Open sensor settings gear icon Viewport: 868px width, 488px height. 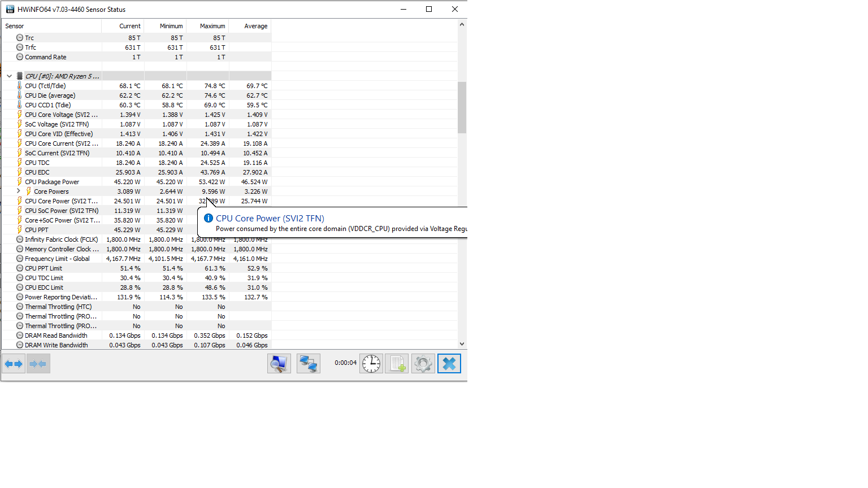423,364
